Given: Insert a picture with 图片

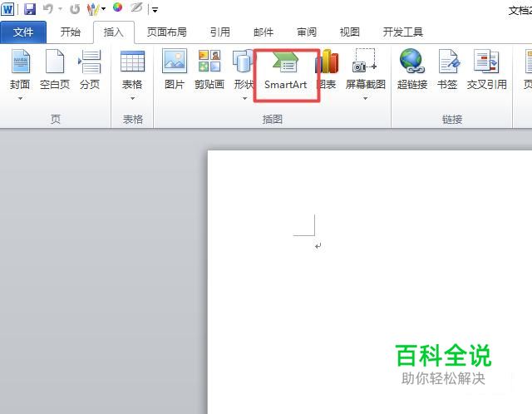Looking at the screenshot, I should 175,70.
